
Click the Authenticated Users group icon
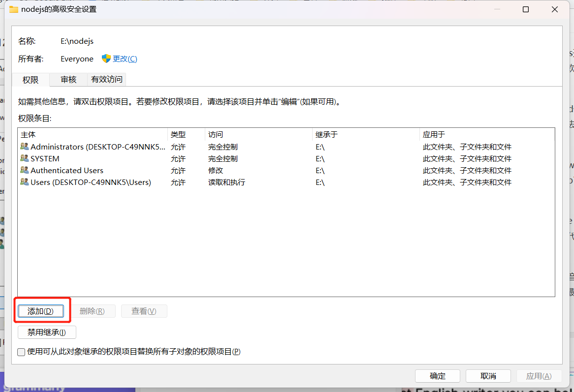pyautogui.click(x=24, y=170)
